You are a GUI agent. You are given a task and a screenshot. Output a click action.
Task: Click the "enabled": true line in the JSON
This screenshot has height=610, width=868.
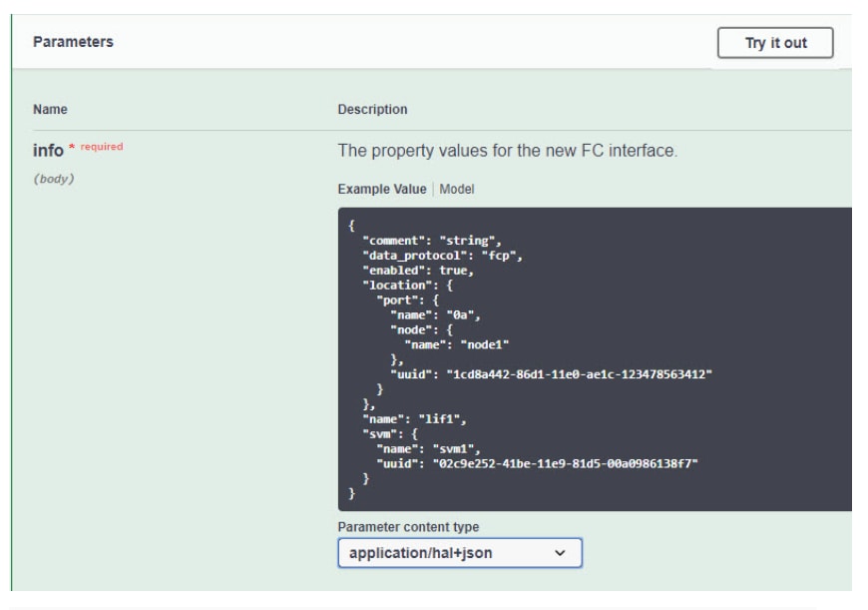point(417,271)
